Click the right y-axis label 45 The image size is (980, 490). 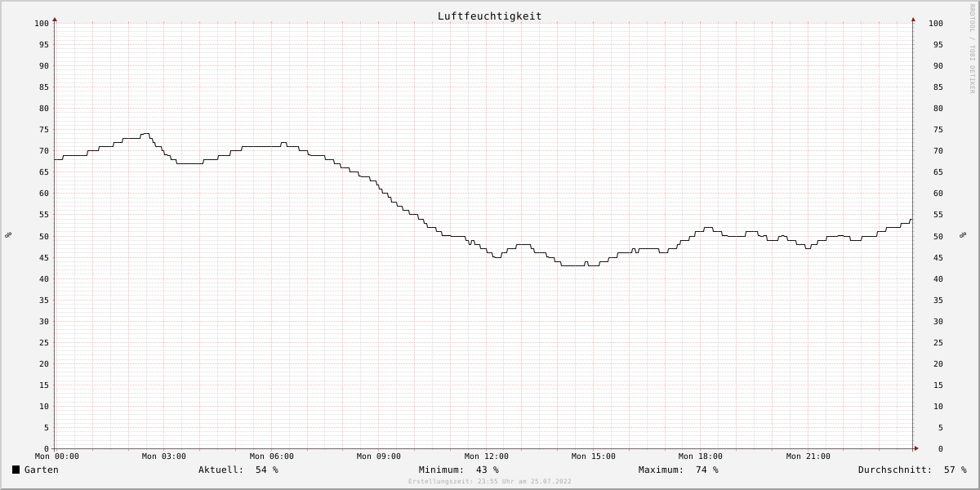(938, 258)
